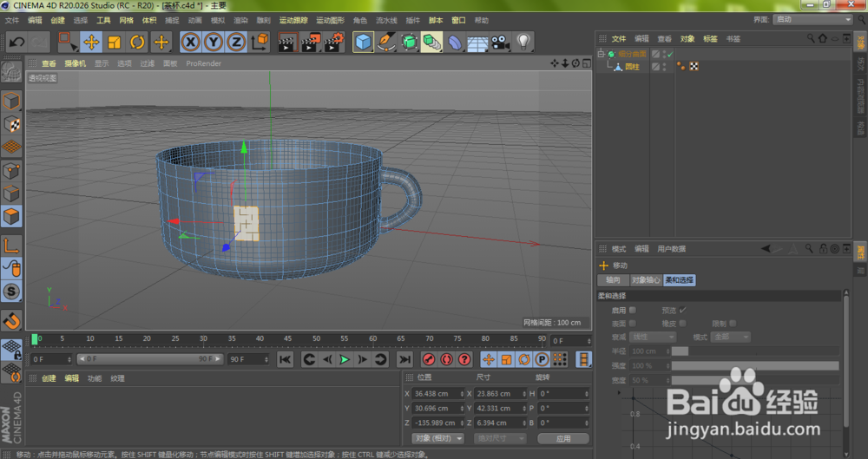This screenshot has width=868, height=459.
Task: Select the live selection tool
Action: tap(68, 42)
